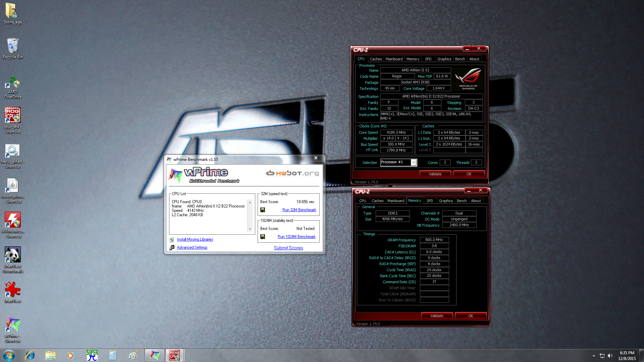Screen dimensions: 644x362
Task: Click the DRAM Frequency 800.0 MHz field
Action: [434, 240]
